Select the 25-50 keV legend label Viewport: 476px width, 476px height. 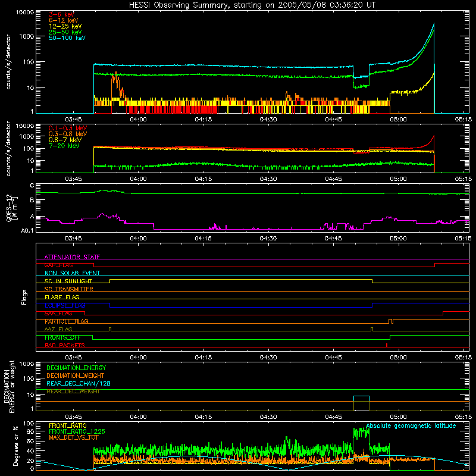[x=65, y=32]
